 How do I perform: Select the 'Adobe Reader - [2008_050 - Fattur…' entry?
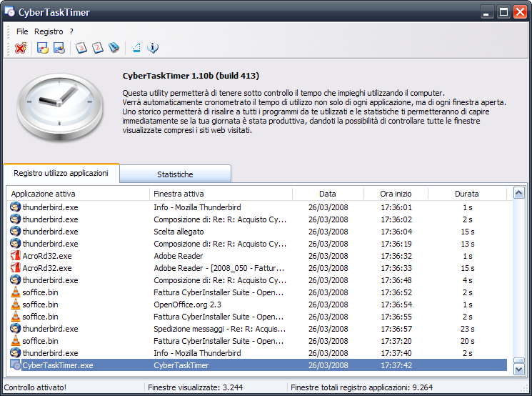pos(219,268)
